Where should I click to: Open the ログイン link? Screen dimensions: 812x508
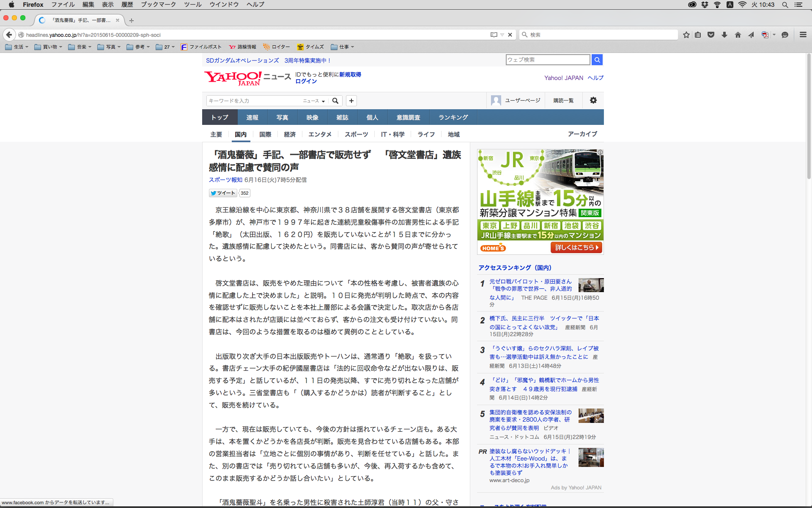(306, 81)
